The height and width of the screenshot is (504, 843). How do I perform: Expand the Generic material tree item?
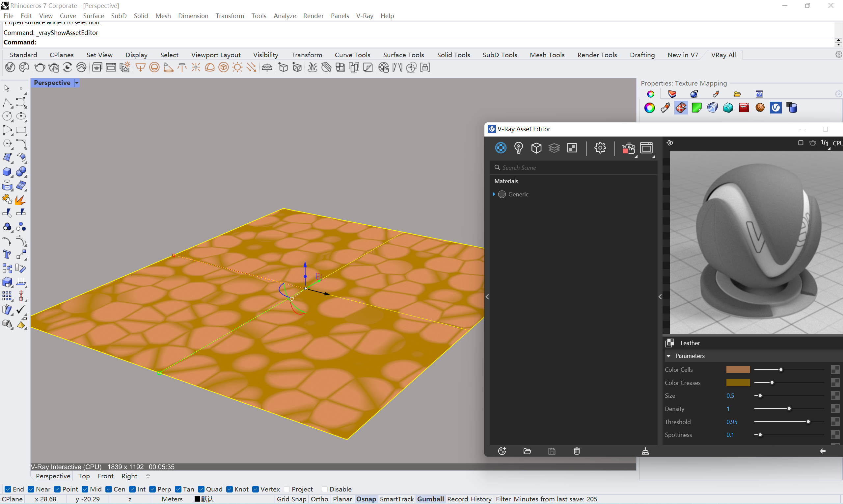tap(494, 194)
